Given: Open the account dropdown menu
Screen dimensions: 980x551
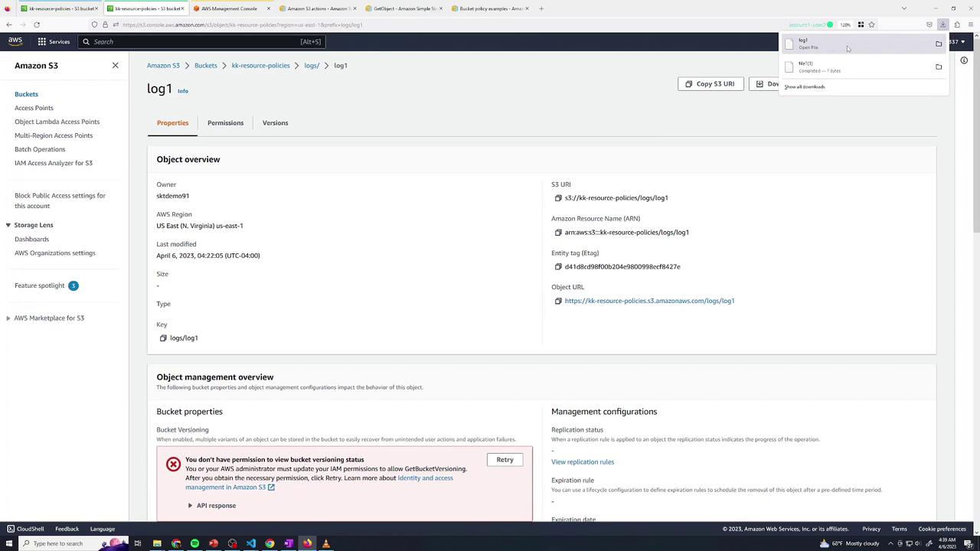Looking at the screenshot, I should coord(957,41).
